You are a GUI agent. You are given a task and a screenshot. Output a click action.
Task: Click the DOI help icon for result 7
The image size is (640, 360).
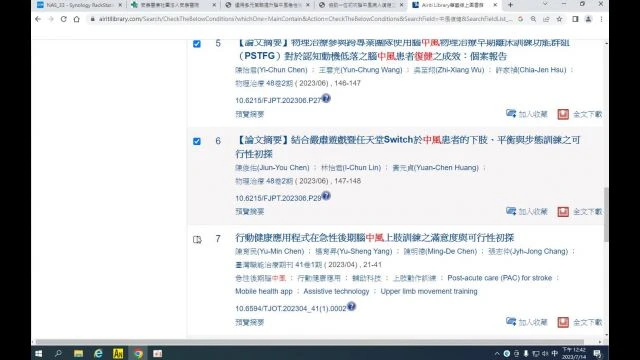pos(351,306)
